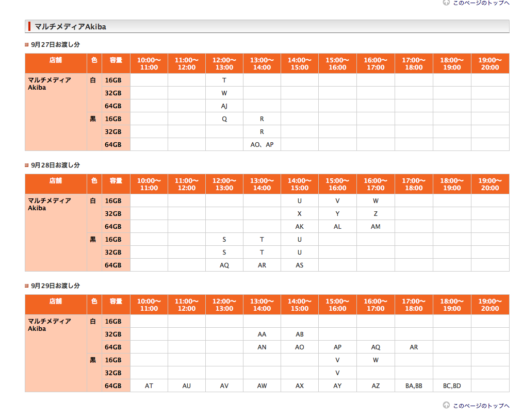Click cell V in 9月29日 black 32GB row
The image size is (522, 420).
click(x=337, y=373)
